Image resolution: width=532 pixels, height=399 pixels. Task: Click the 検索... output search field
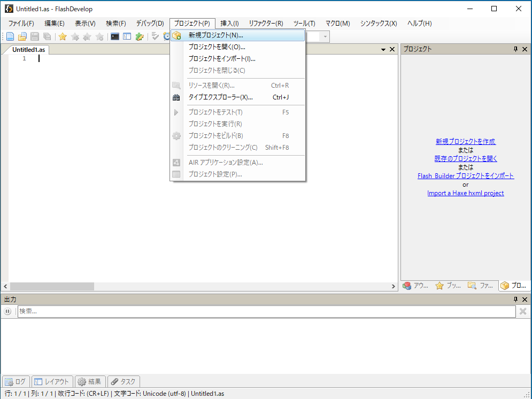pyautogui.click(x=267, y=311)
